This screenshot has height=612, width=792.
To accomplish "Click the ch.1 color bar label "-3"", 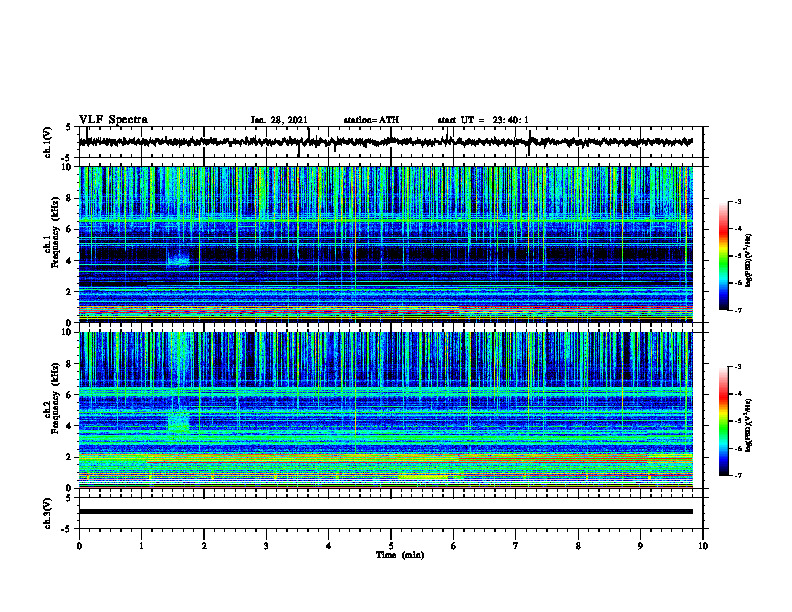I will click(x=737, y=201).
